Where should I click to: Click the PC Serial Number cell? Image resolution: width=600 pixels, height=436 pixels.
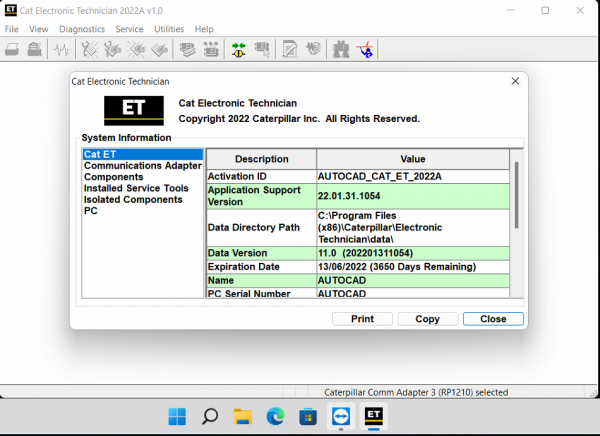click(x=262, y=293)
